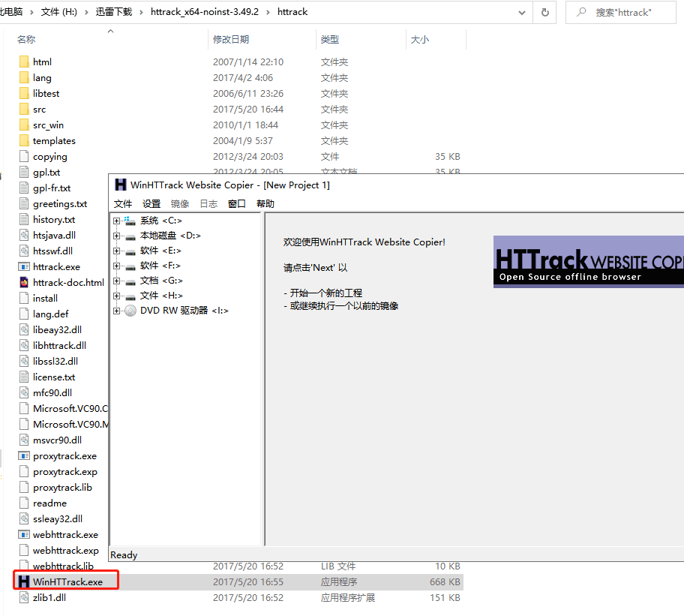Expand the 文件 <H:> tree node
684x616 pixels.
coord(116,296)
